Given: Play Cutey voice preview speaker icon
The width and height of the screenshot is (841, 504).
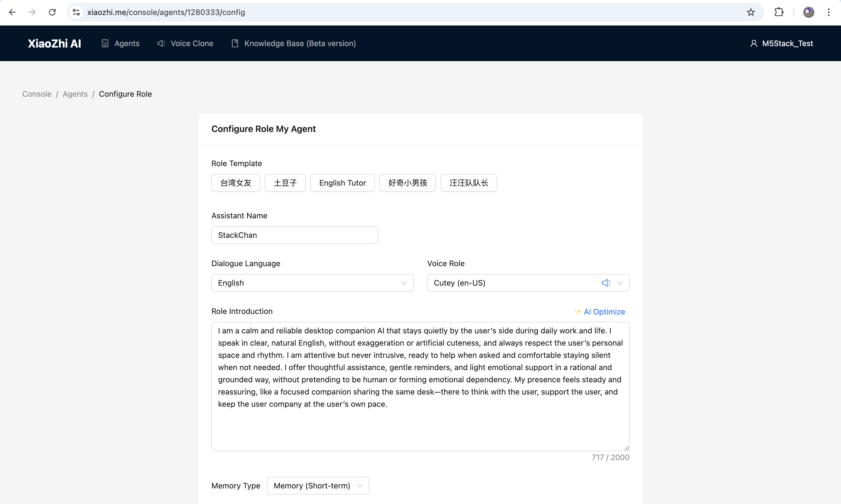Looking at the screenshot, I should (606, 283).
